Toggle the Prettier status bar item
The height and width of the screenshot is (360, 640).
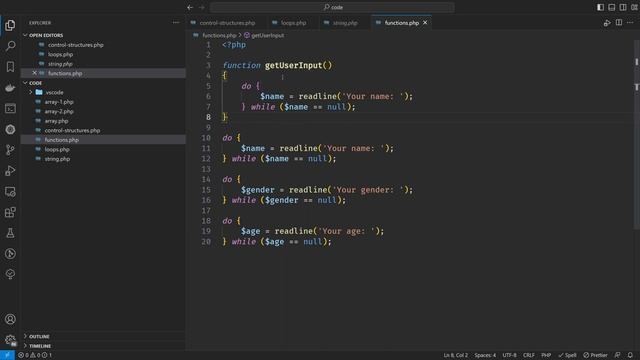point(595,355)
